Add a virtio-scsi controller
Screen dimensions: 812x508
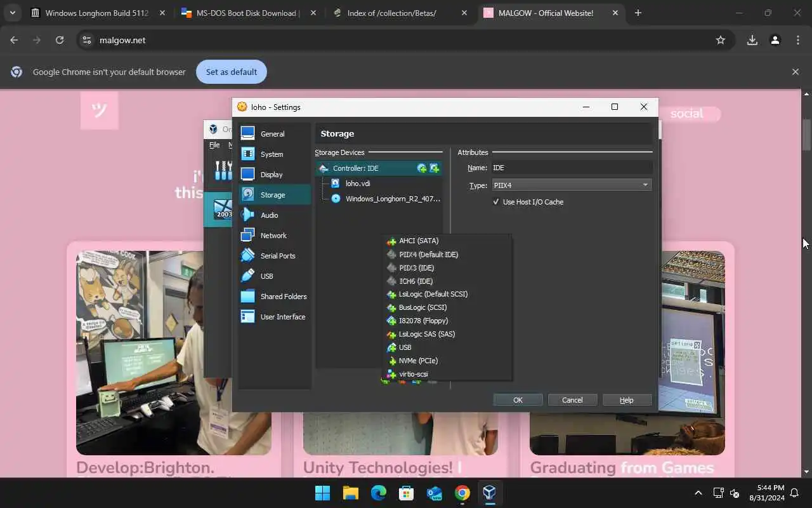click(x=447, y=374)
